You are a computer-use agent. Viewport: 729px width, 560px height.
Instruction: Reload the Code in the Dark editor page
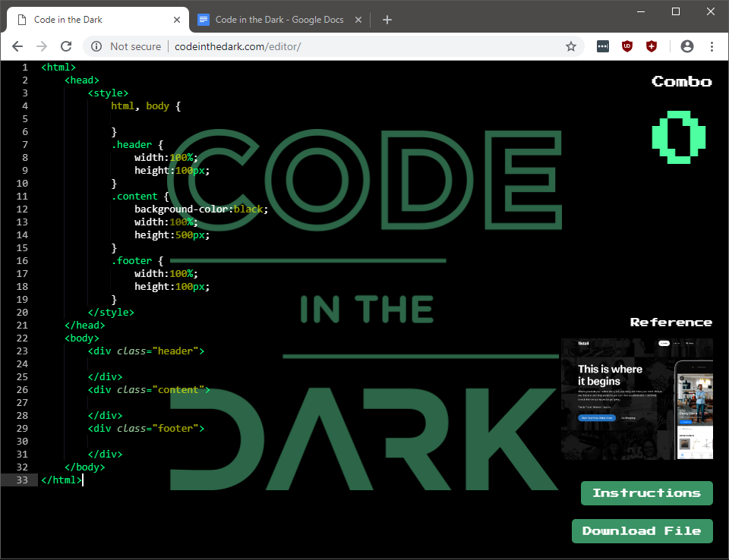(x=66, y=46)
